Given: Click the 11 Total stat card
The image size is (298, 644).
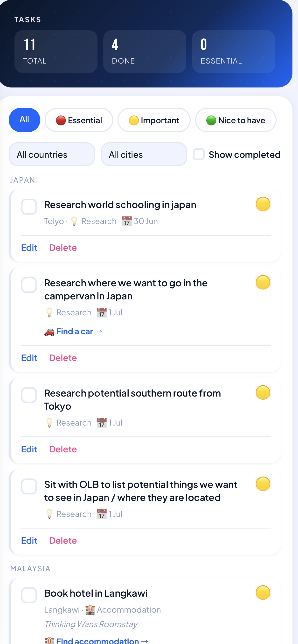Looking at the screenshot, I should 56,51.
